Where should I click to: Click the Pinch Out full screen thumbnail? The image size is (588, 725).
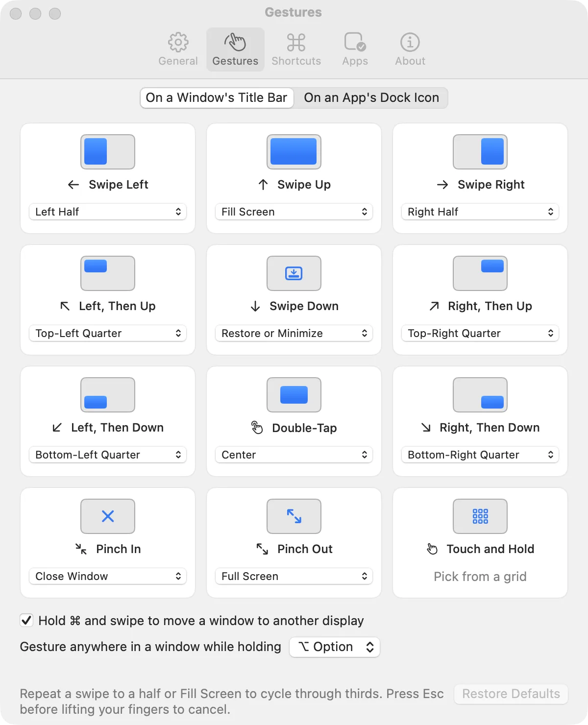click(x=294, y=516)
